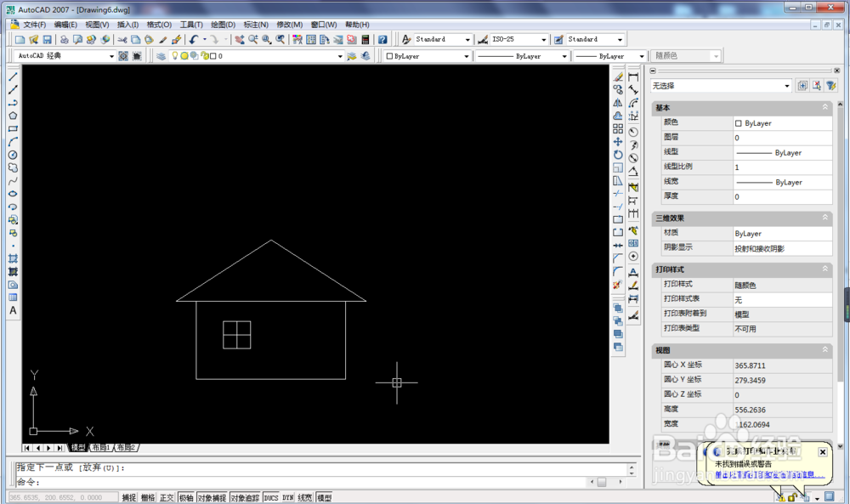Image resolution: width=850 pixels, height=504 pixels.
Task: Toggle 对象追踪 object tracking in status bar
Action: 245,497
